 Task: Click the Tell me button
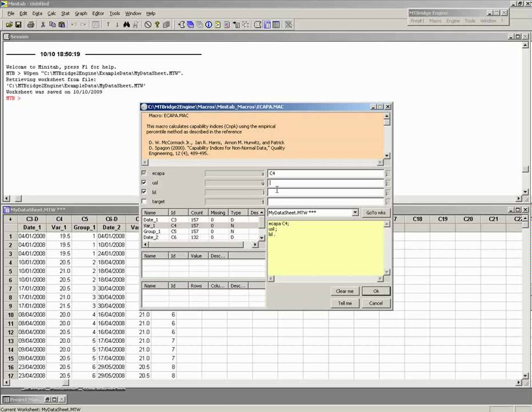(345, 303)
